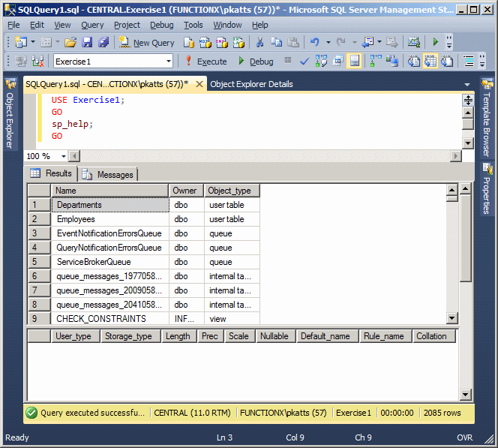498x448 pixels.
Task: Parse the query with the blue checkmark
Action: [304, 61]
